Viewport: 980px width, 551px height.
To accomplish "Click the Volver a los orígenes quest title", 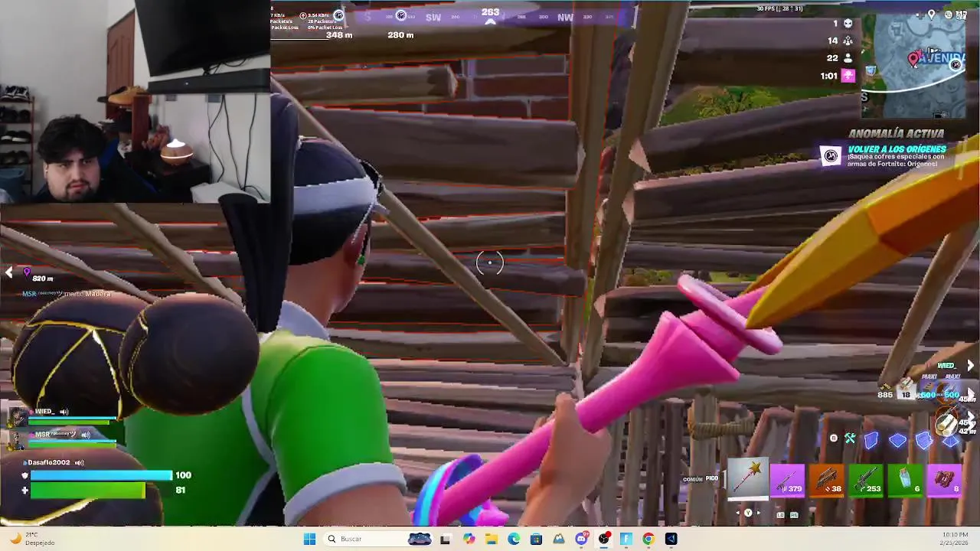I will pyautogui.click(x=897, y=149).
